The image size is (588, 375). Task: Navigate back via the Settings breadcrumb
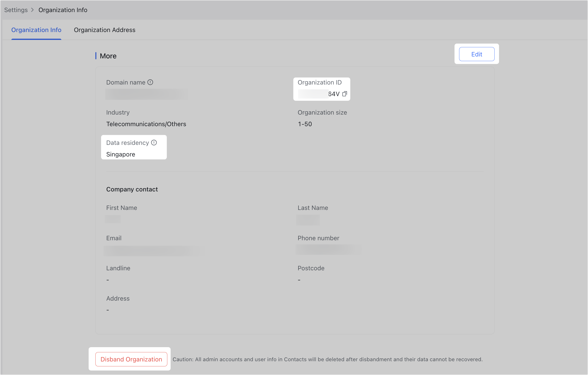click(16, 10)
